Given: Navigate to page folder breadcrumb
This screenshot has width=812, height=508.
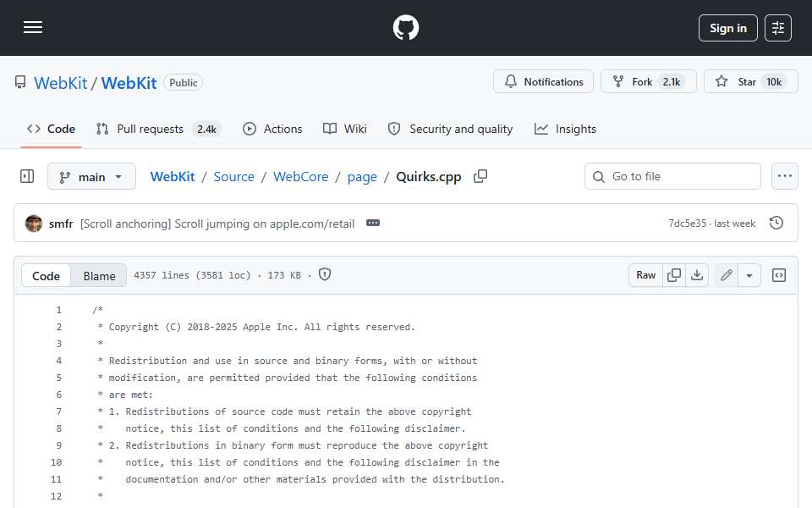Looking at the screenshot, I should (362, 177).
